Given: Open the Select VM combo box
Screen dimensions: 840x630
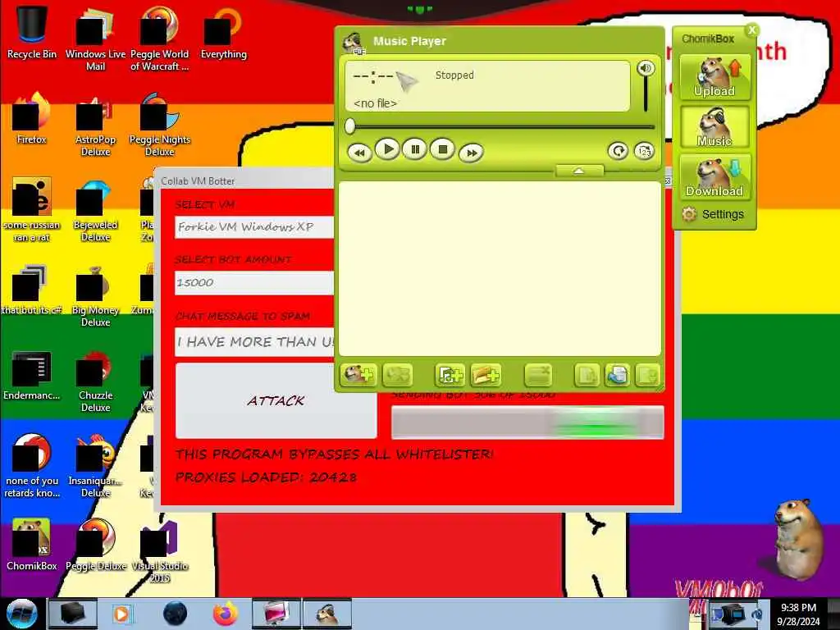Looking at the screenshot, I should click(x=255, y=227).
